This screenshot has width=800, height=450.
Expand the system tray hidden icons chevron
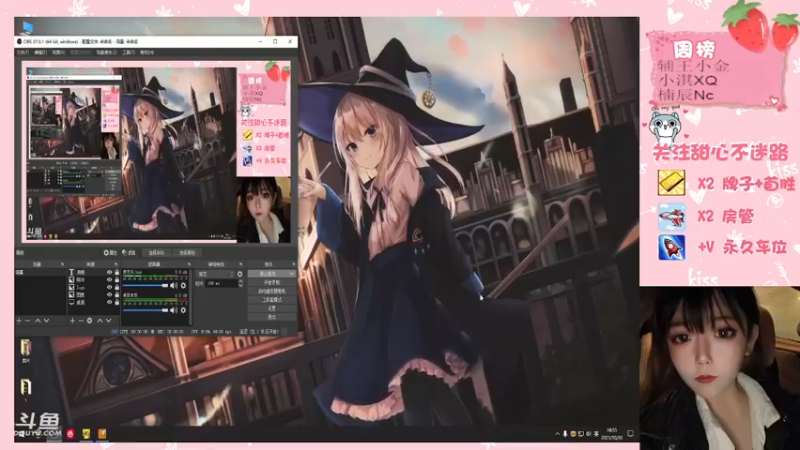pyautogui.click(x=557, y=434)
